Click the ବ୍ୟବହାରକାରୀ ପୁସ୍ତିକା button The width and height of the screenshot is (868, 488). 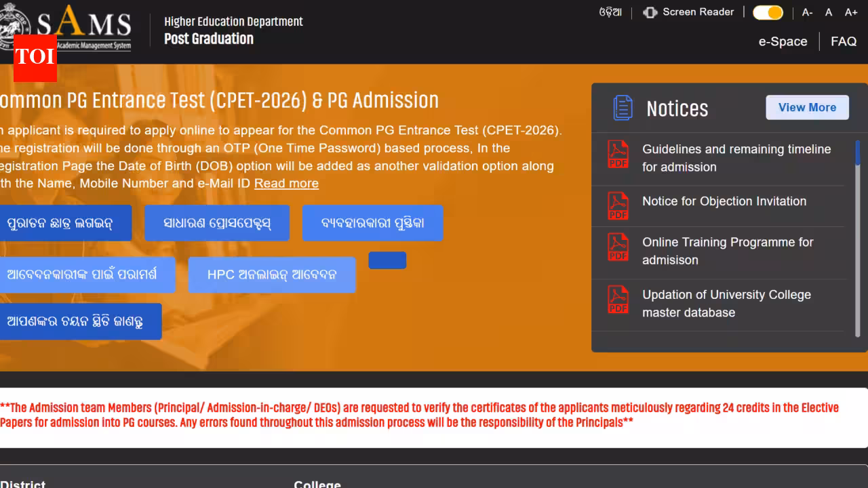[x=372, y=223]
